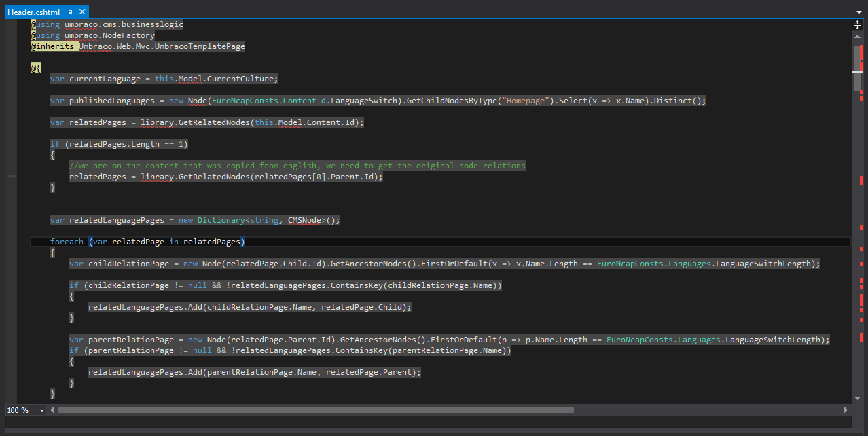Click the 'foreach' keyword
868x436 pixels.
click(x=67, y=242)
